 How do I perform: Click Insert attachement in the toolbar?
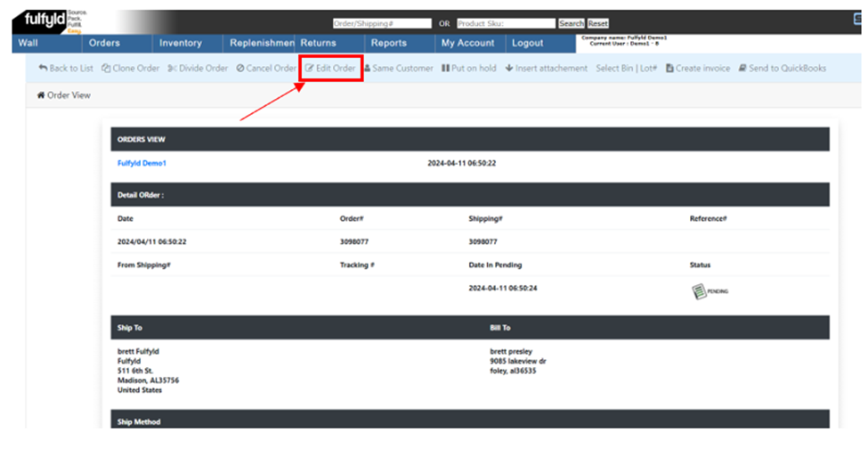[x=546, y=69]
